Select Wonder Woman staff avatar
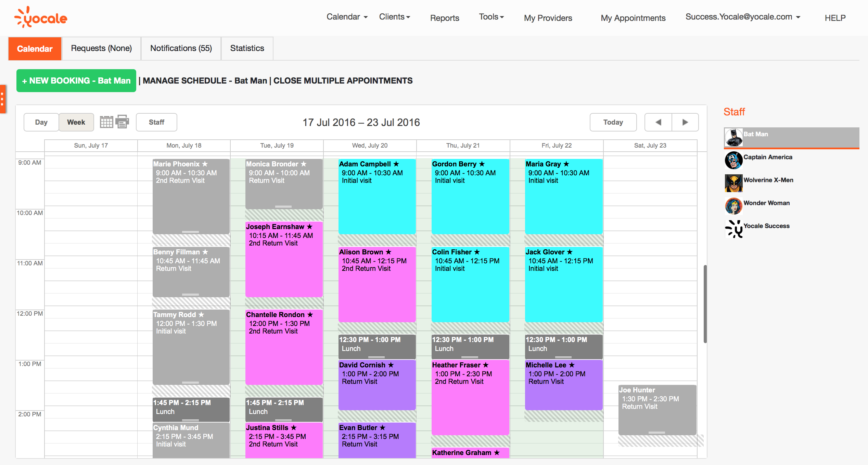This screenshot has width=868, height=465. tap(733, 206)
